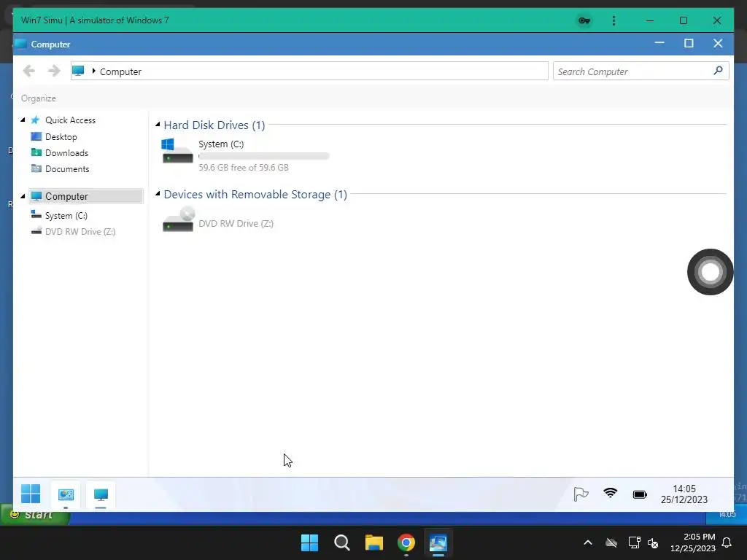Click the Devices with Removable Storage header
The height and width of the screenshot is (560, 747).
coord(255,194)
